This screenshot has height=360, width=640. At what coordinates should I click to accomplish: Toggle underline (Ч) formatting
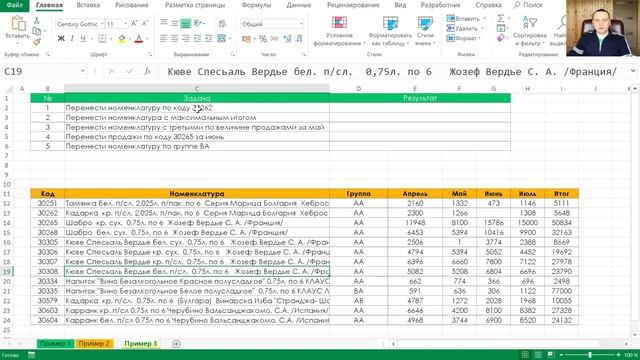coord(83,38)
